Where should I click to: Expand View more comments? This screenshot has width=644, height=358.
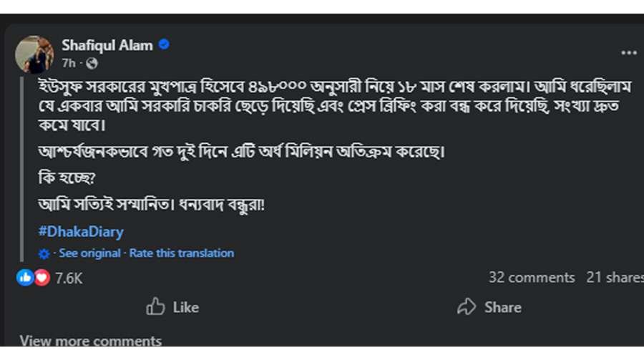coord(90,341)
